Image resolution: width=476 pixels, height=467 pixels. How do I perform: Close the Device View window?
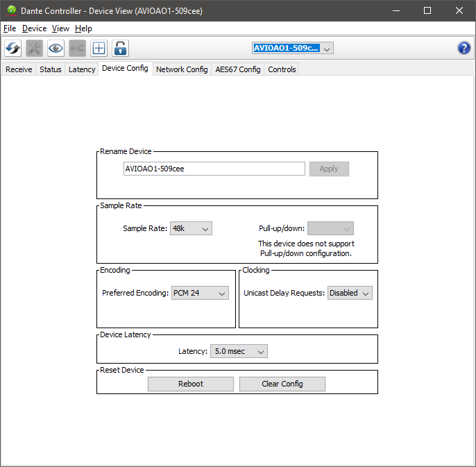(x=459, y=10)
